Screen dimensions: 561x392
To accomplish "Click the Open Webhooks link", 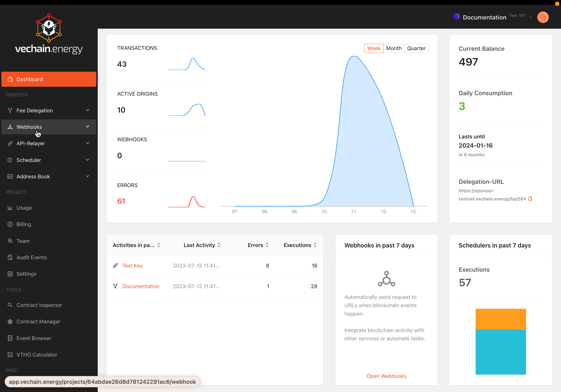I will pos(386,376).
